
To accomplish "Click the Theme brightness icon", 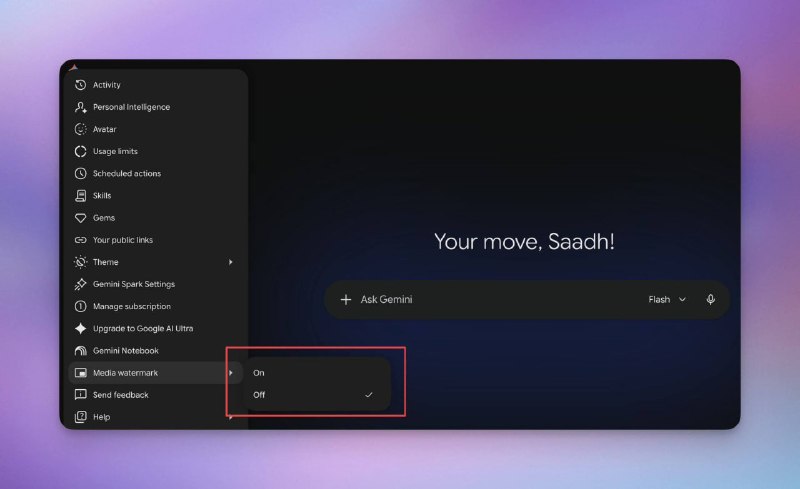I will (x=81, y=262).
